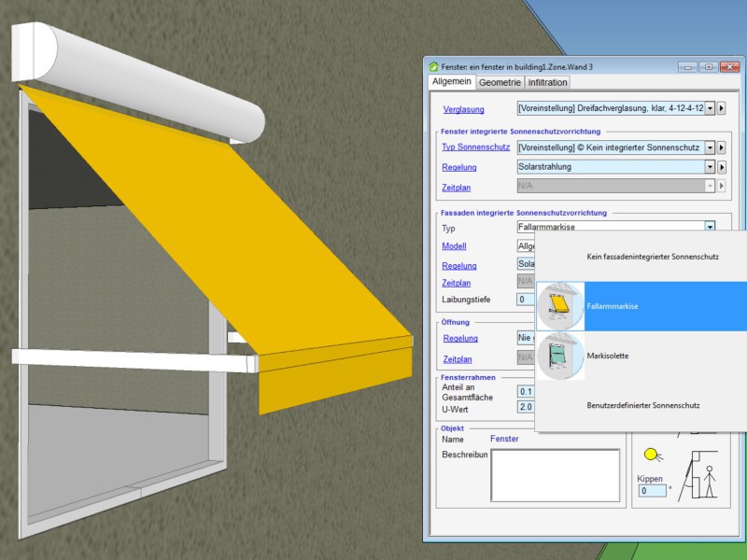747x560 pixels.
Task: Select the Fallarmmarkise thumbnail icon
Action: (560, 306)
